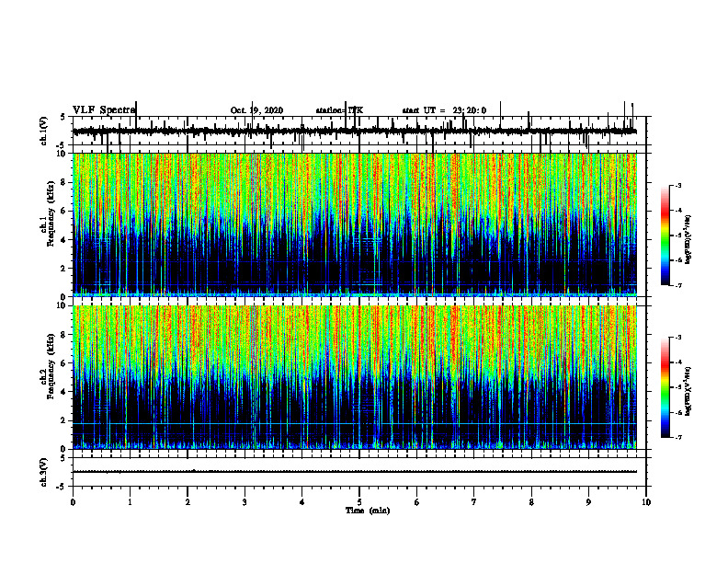Click the ch.2 color bar label "log(PSD)(V²/Hz)"
The width and height of the screenshot is (728, 563).
[688, 391]
